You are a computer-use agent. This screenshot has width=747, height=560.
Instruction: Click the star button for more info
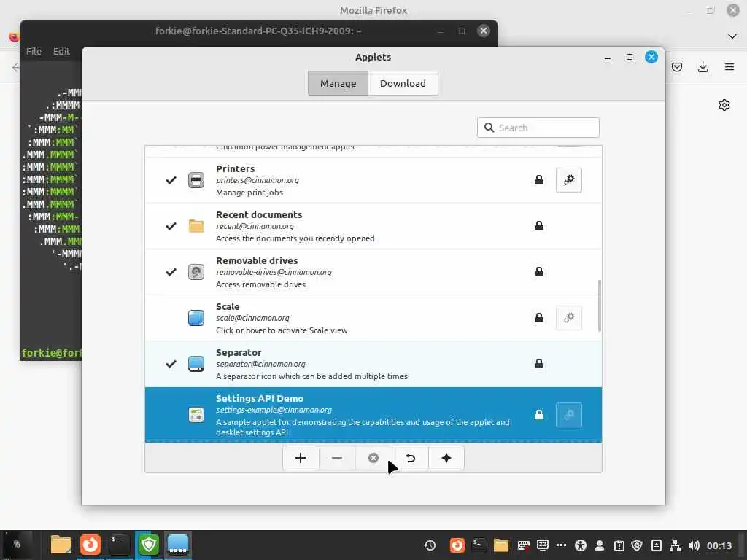click(x=446, y=458)
